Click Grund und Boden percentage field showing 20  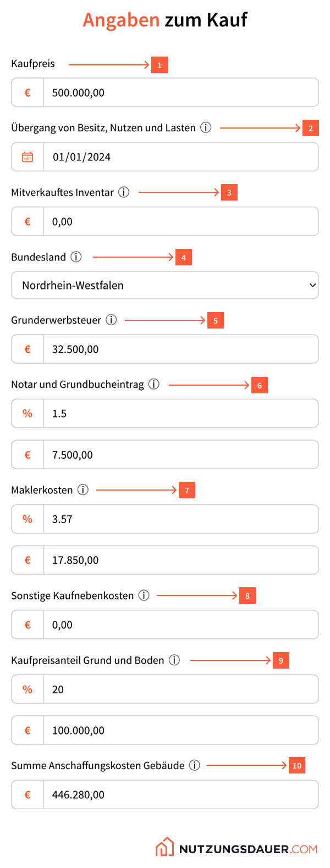pyautogui.click(x=180, y=689)
